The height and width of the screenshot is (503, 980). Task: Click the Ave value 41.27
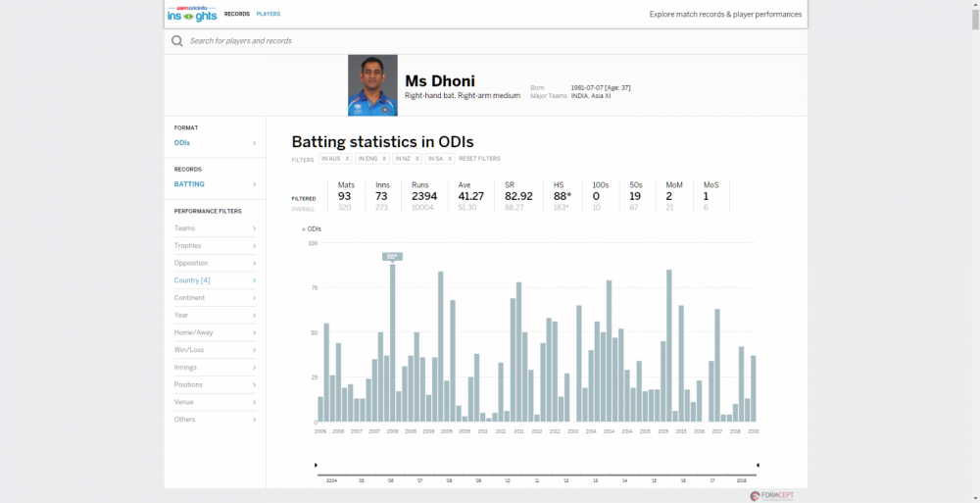click(470, 196)
